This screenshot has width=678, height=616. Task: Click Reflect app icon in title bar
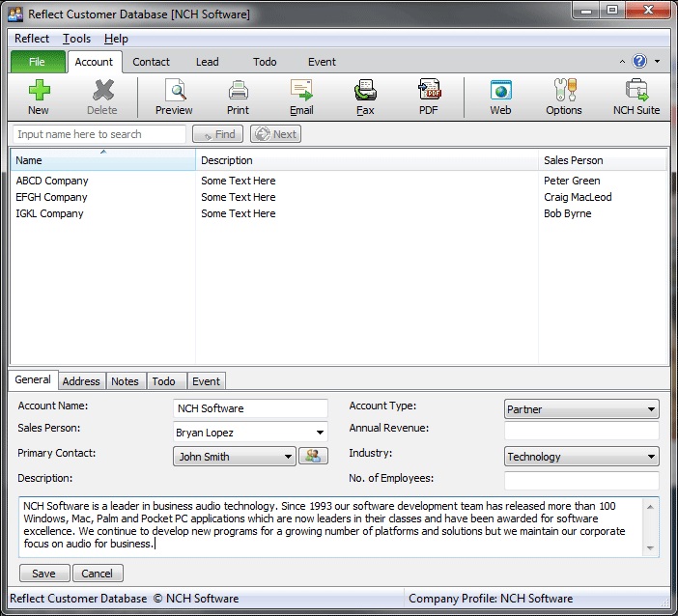[15, 14]
